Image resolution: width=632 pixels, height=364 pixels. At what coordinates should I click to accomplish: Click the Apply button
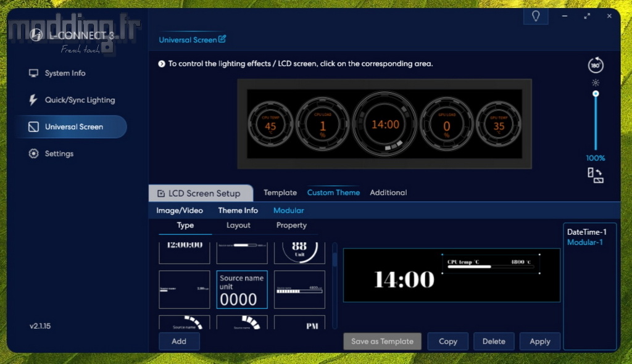tap(539, 341)
